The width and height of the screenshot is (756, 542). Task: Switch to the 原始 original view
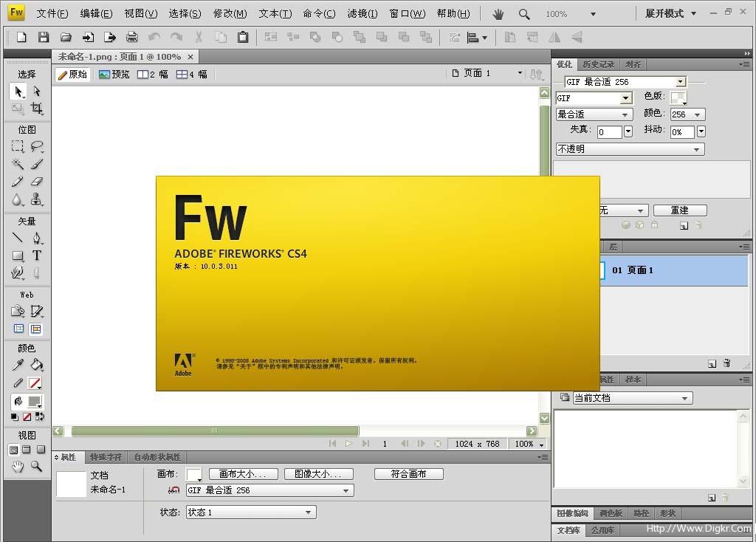[73, 75]
